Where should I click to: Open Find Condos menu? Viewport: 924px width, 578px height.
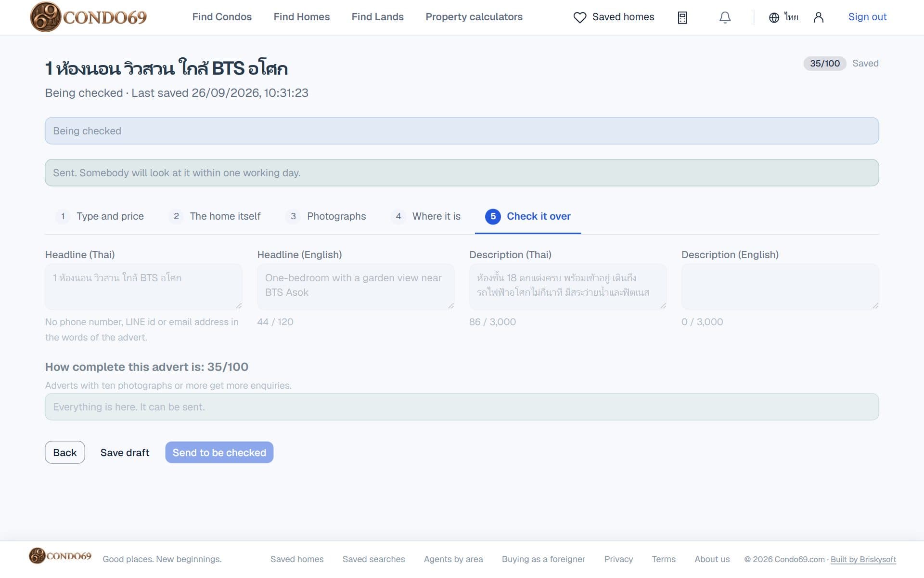coord(222,17)
